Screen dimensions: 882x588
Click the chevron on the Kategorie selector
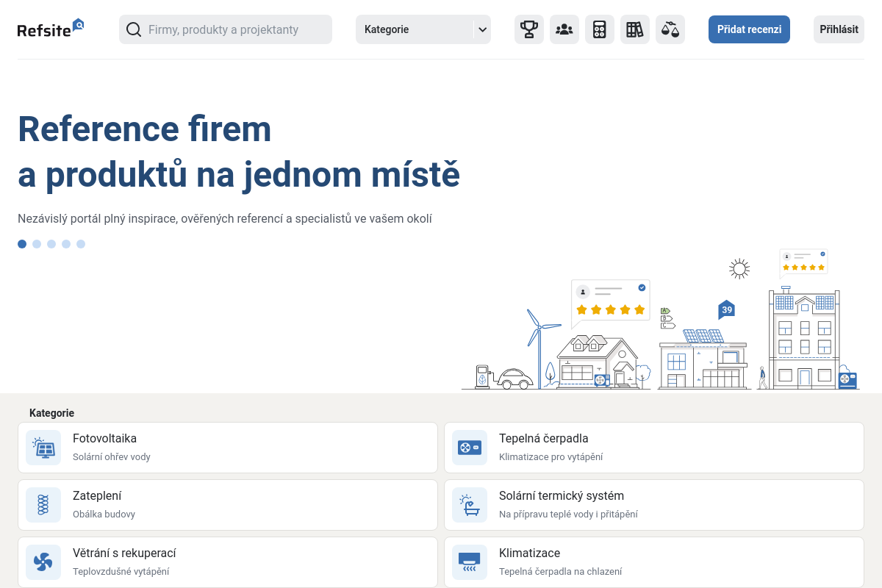pyautogui.click(x=482, y=29)
